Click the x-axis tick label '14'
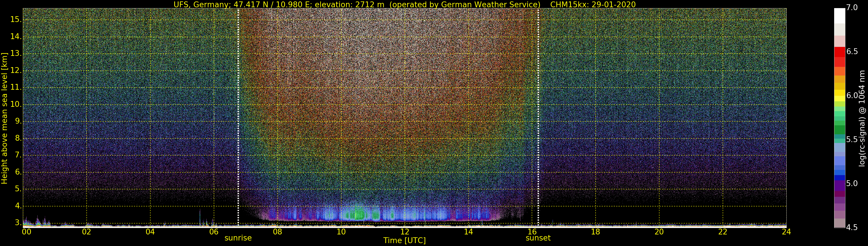The width and height of the screenshot is (868, 246). point(468,232)
